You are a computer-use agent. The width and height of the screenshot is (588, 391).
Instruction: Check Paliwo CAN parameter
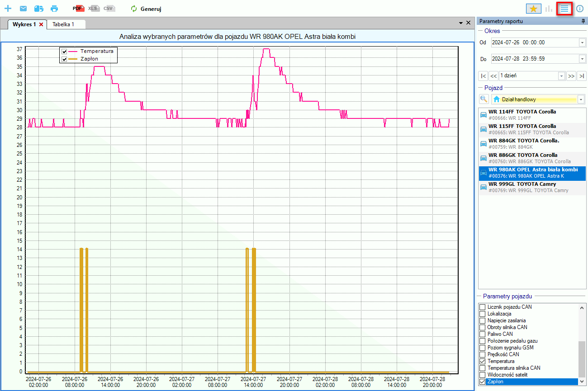coord(482,334)
